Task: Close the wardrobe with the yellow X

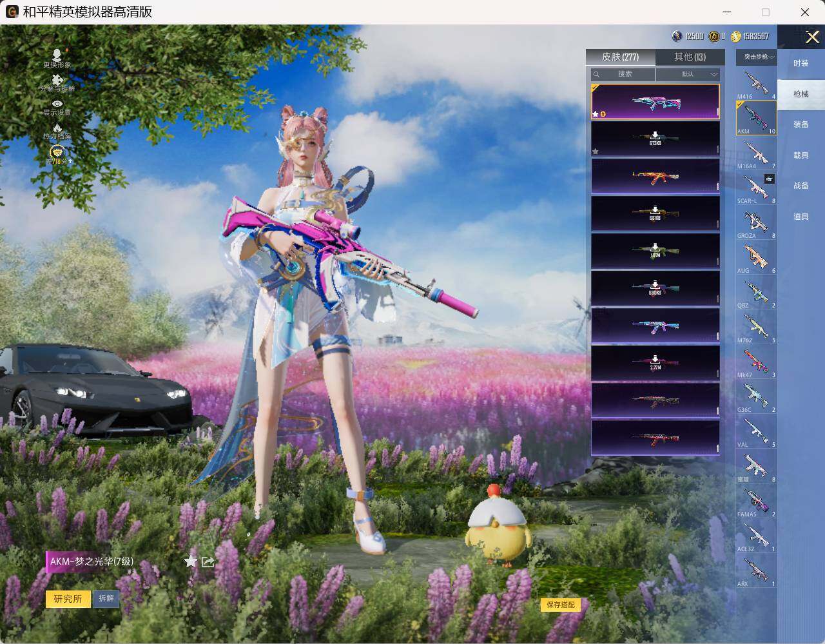Action: click(x=812, y=37)
